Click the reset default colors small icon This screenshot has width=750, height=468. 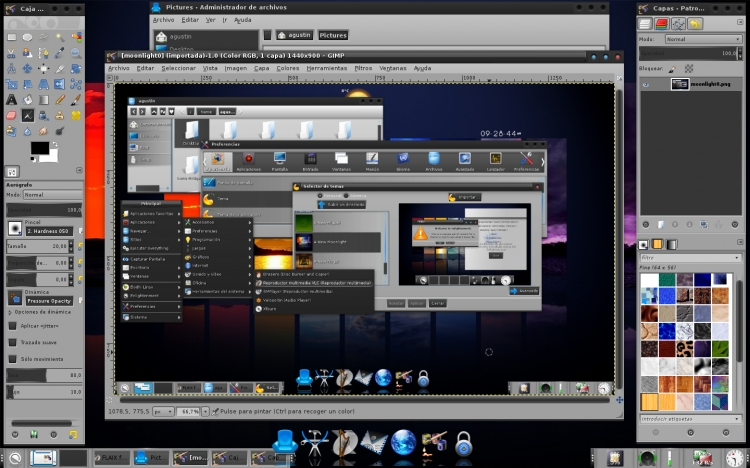[32, 158]
